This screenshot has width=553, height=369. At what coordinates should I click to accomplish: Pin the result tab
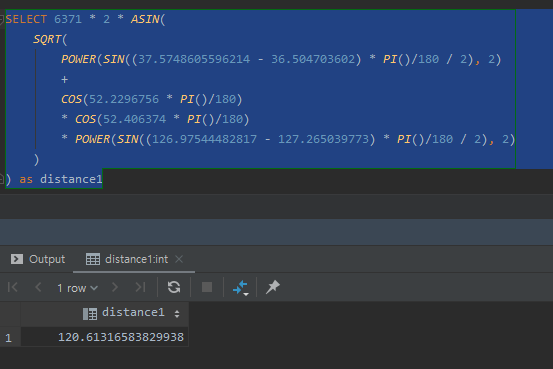click(272, 287)
